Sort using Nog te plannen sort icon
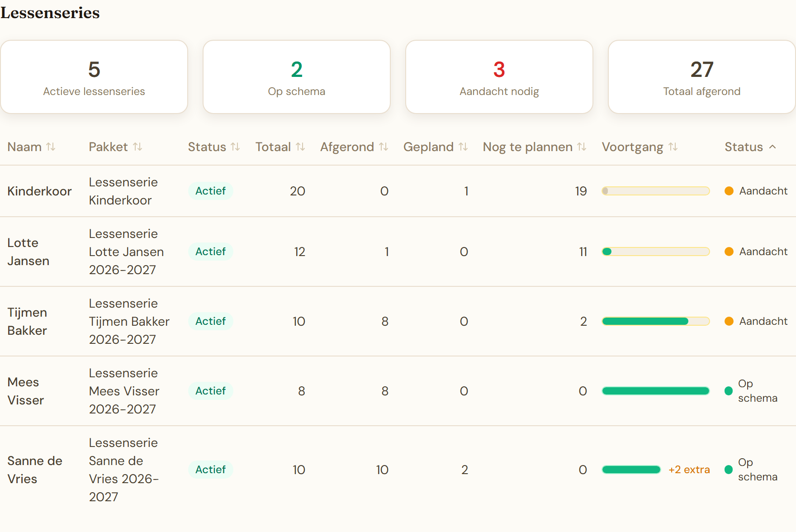This screenshot has height=532, width=796. tap(582, 147)
